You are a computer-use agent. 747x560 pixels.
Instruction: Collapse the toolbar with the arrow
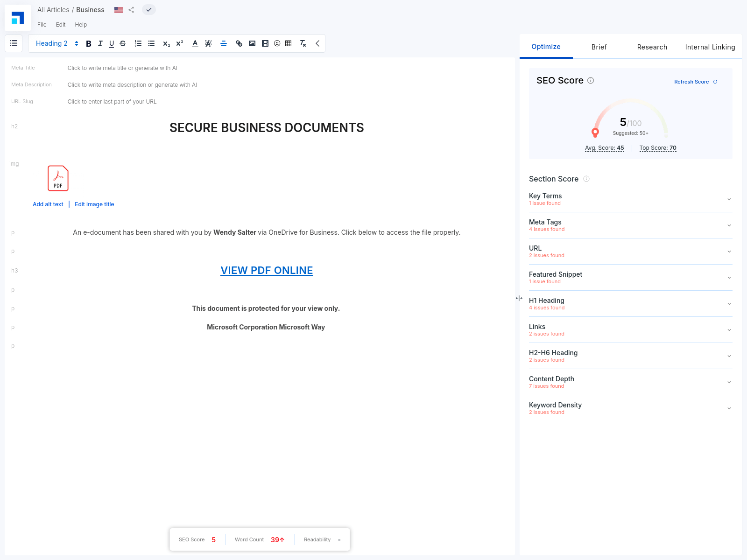(x=317, y=43)
